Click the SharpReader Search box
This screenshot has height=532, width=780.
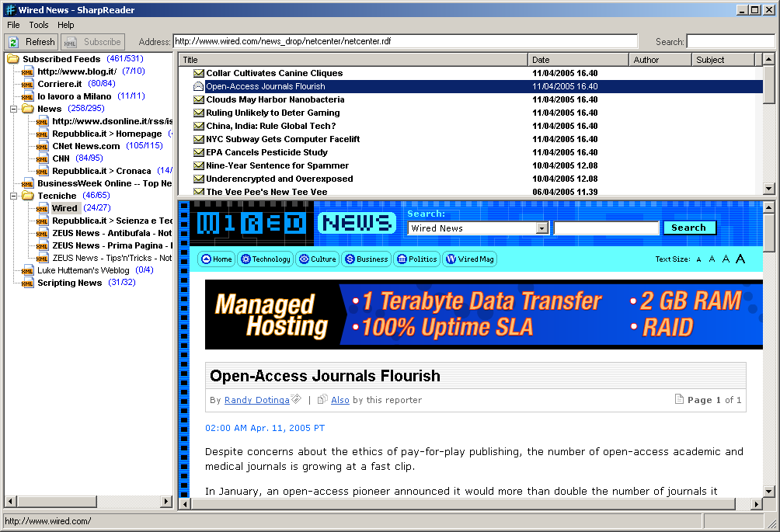730,42
